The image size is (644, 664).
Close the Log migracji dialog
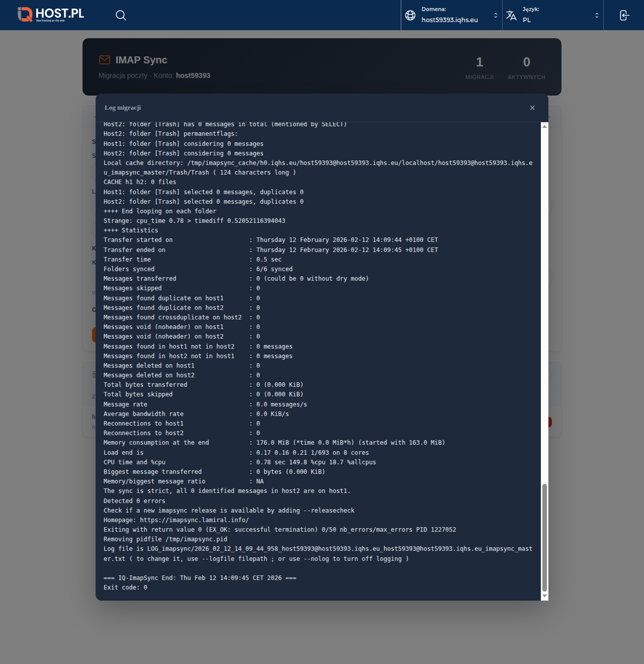point(532,108)
